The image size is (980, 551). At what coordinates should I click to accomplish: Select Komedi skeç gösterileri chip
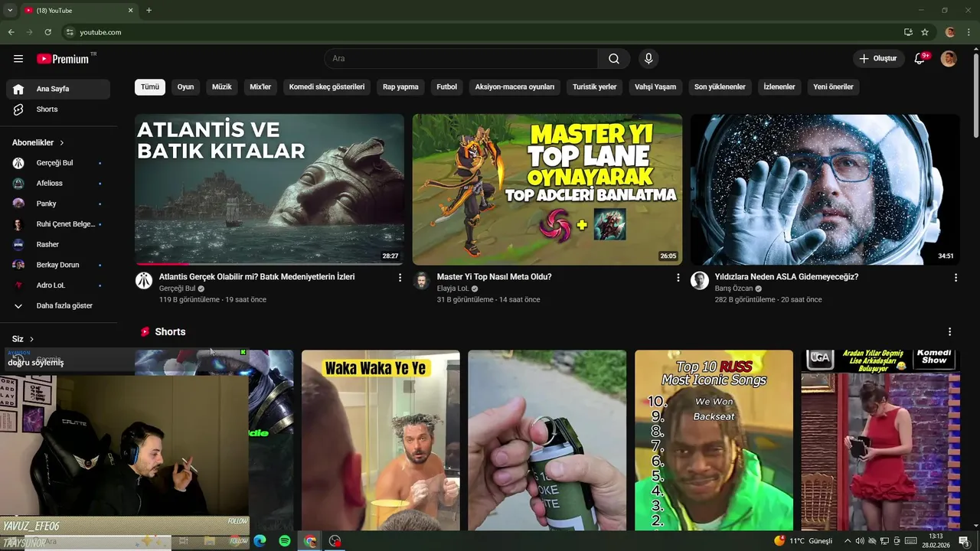pos(327,87)
